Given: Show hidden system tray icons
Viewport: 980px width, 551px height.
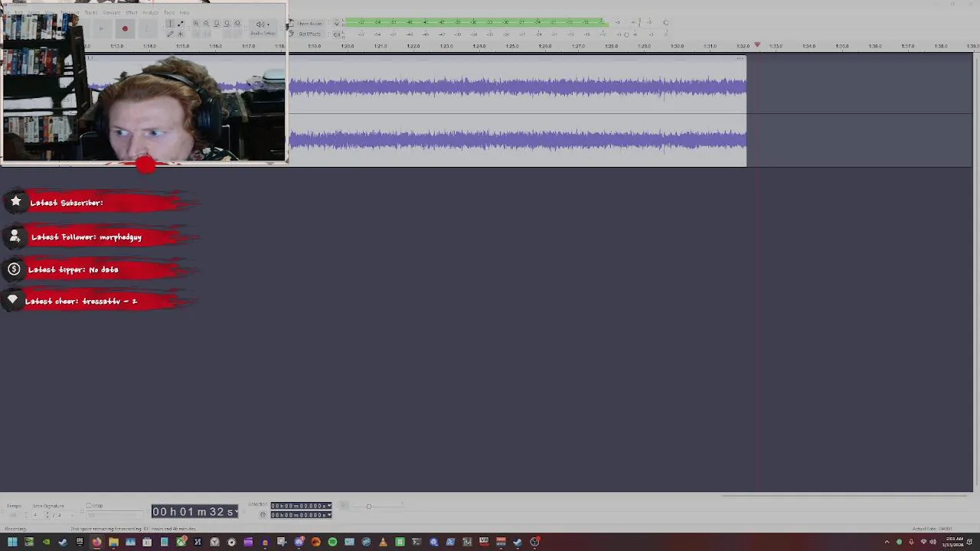Looking at the screenshot, I should (x=887, y=542).
